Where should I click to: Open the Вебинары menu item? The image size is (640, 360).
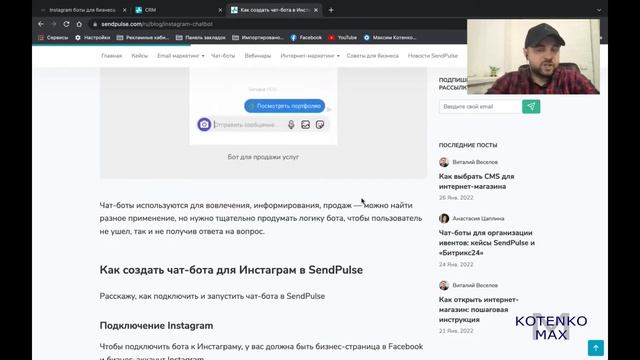[258, 56]
